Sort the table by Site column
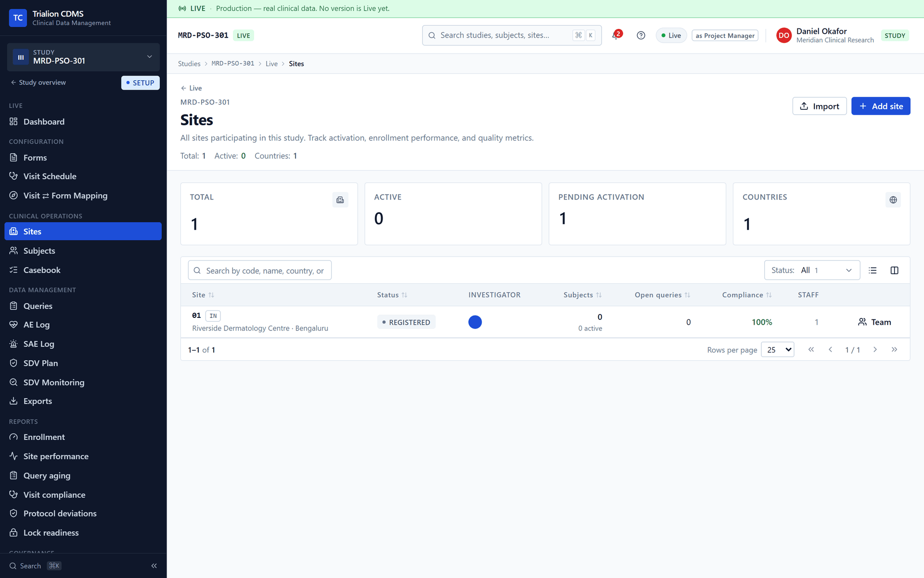This screenshot has width=924, height=578. tap(203, 295)
